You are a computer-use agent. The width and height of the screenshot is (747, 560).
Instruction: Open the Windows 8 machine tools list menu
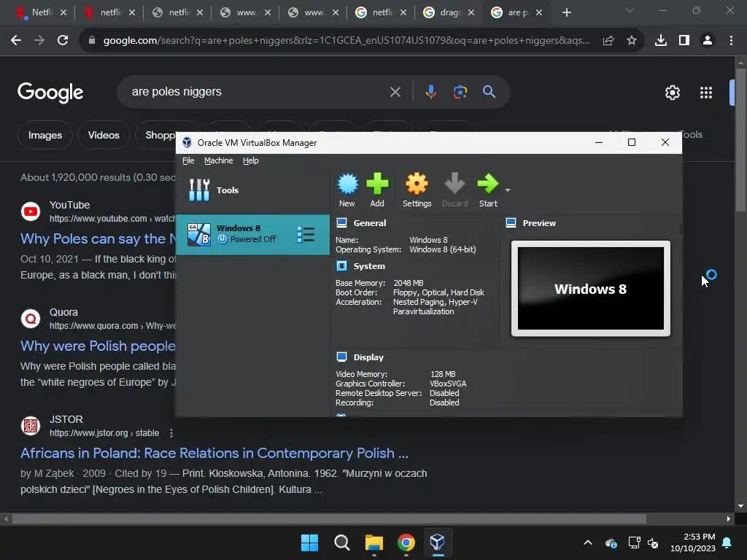point(306,234)
